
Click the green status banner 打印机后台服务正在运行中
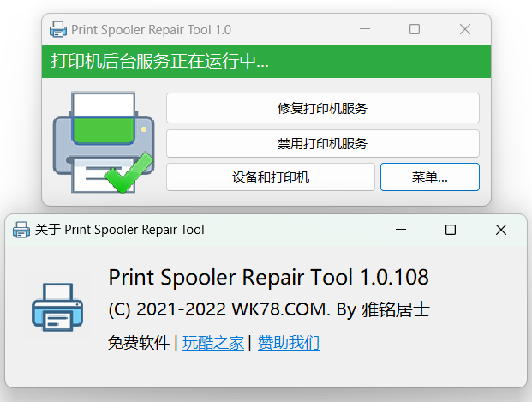coord(266,62)
